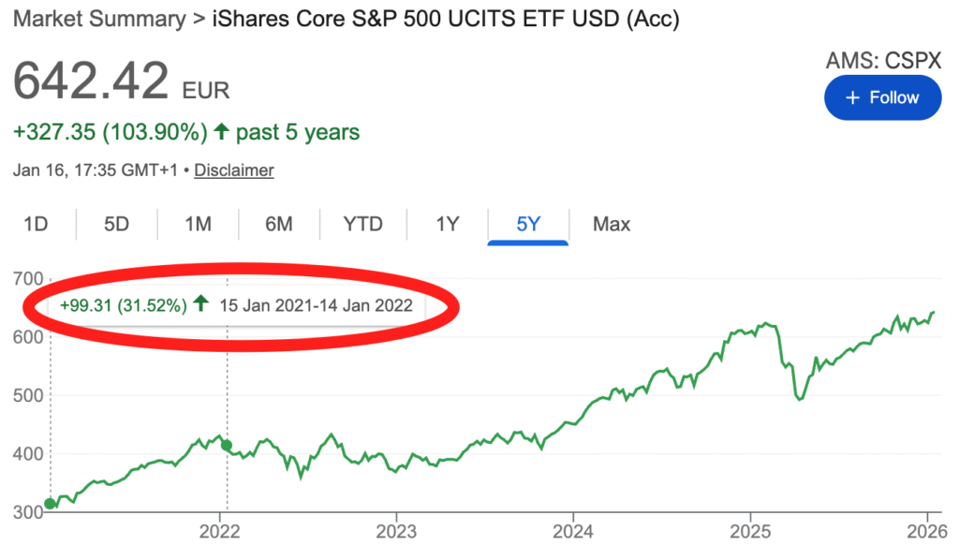Click the AMS: CSPX ticker label
The image size is (959, 560).
click(x=882, y=60)
